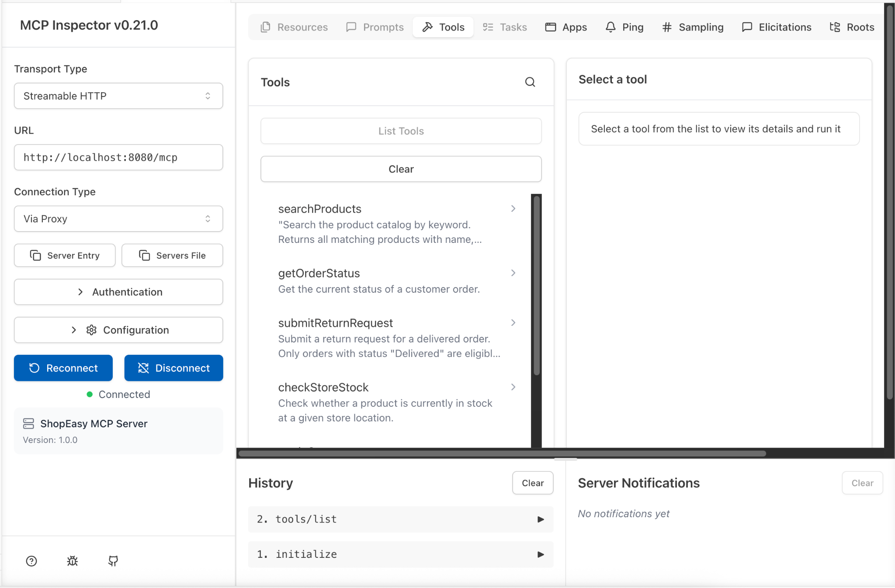Open the help question-mark icon
Image resolution: width=895 pixels, height=588 pixels.
pyautogui.click(x=31, y=561)
